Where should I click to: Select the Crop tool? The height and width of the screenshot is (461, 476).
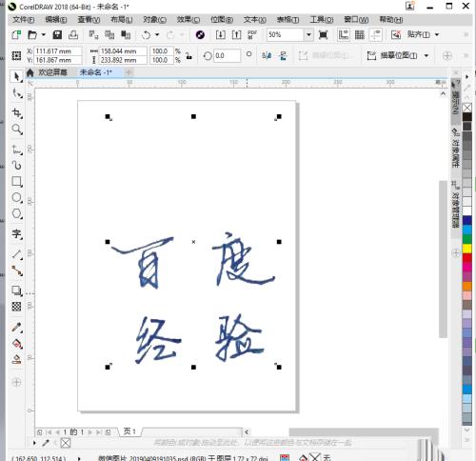tap(16, 113)
